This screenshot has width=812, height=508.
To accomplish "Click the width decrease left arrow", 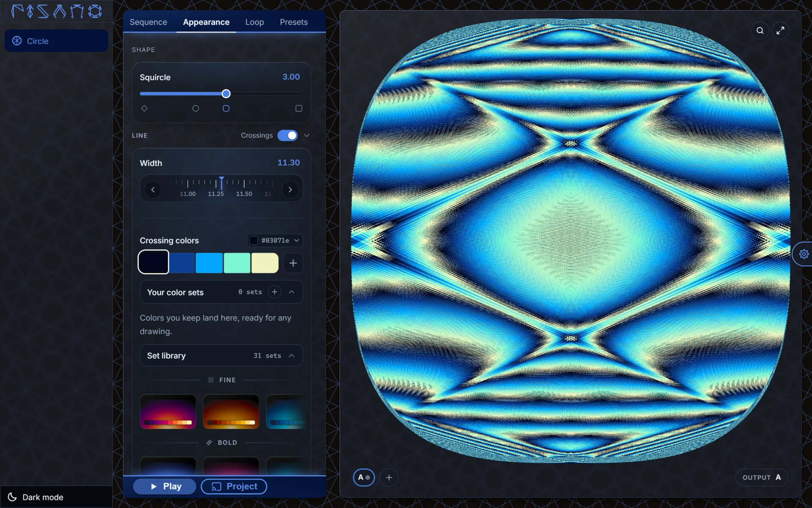I will tap(153, 190).
